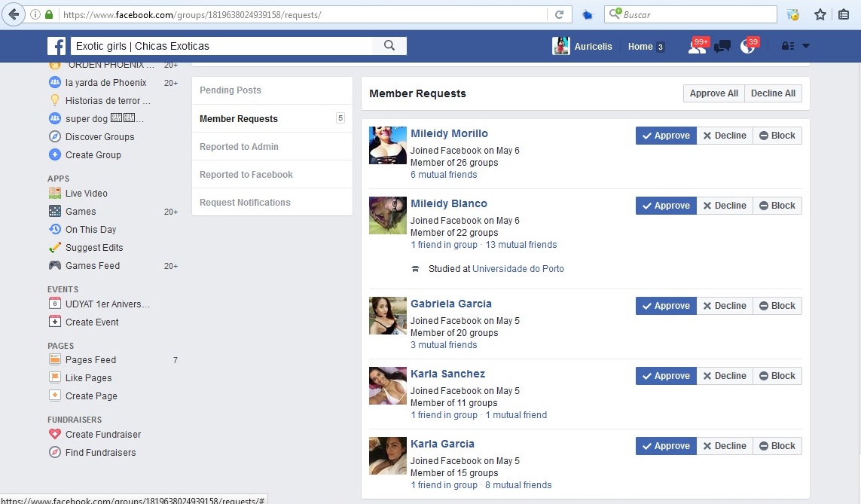Open Karla Garcia profile picture
Viewport: 861px width, 504px height.
(x=388, y=457)
